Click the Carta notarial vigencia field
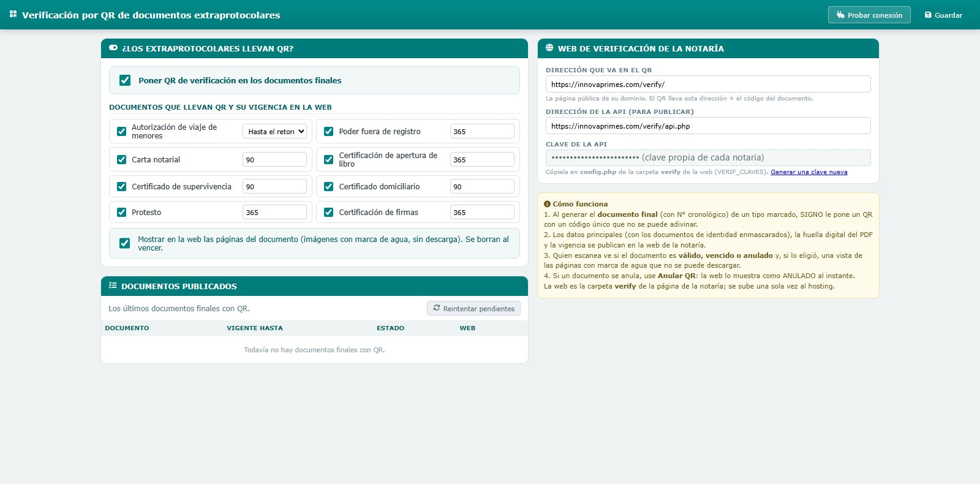This screenshot has width=980, height=484. coord(274,159)
